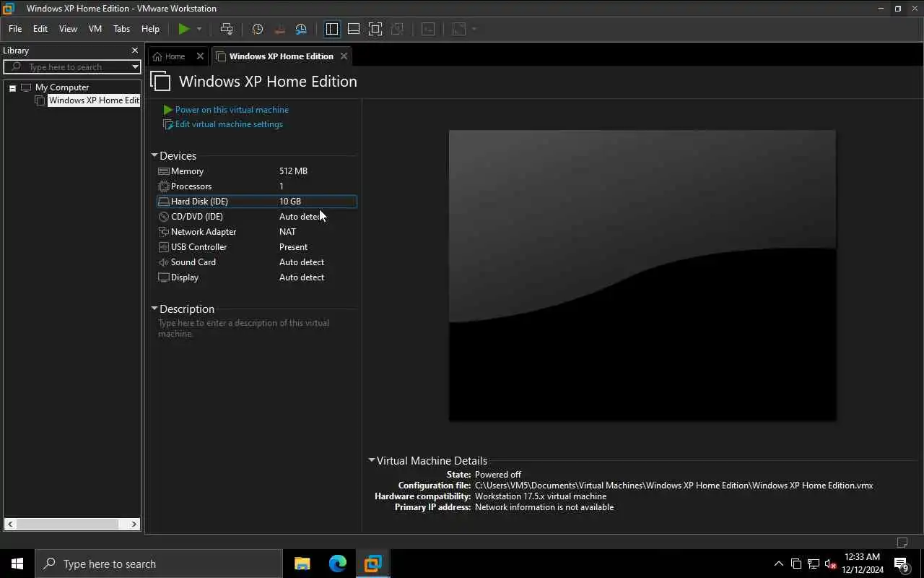Click the status bar message log icon
The width and height of the screenshot is (924, 578).
[x=902, y=543]
